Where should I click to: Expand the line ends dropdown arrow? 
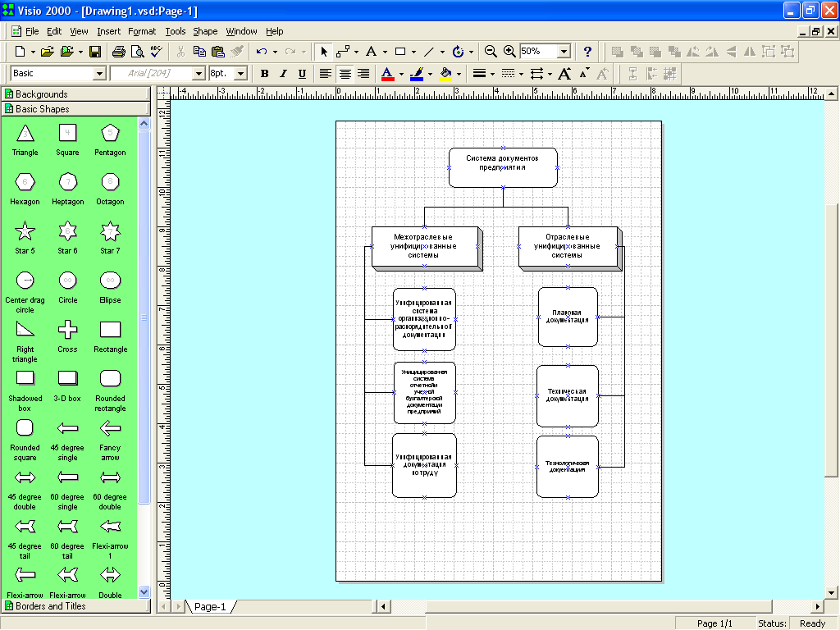pyautogui.click(x=550, y=74)
